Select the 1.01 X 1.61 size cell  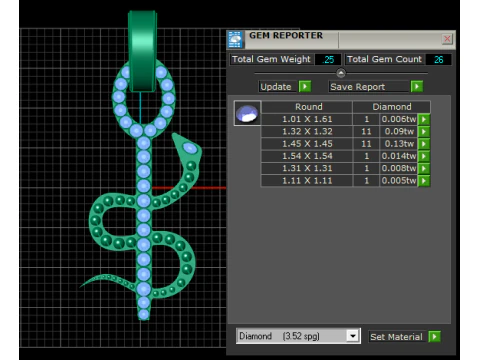coord(307,119)
